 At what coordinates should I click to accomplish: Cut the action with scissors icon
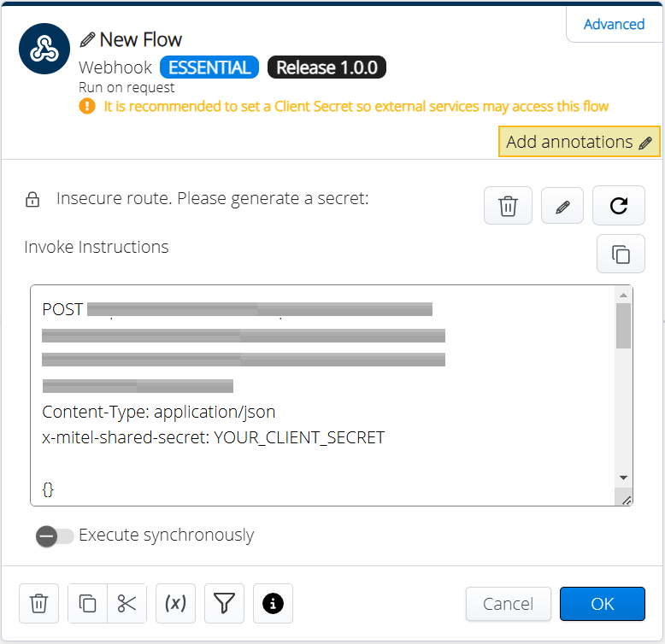point(127,604)
